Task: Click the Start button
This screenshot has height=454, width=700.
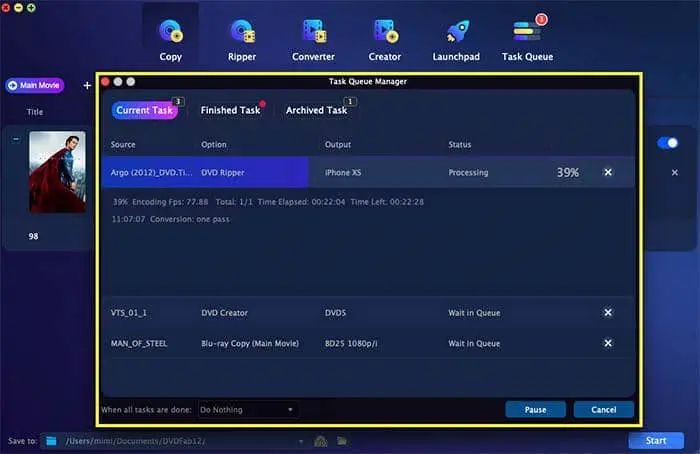Action: tap(656, 441)
